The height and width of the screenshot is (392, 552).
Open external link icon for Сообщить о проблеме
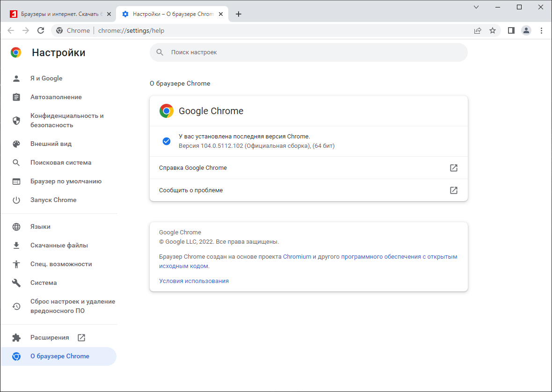453,190
